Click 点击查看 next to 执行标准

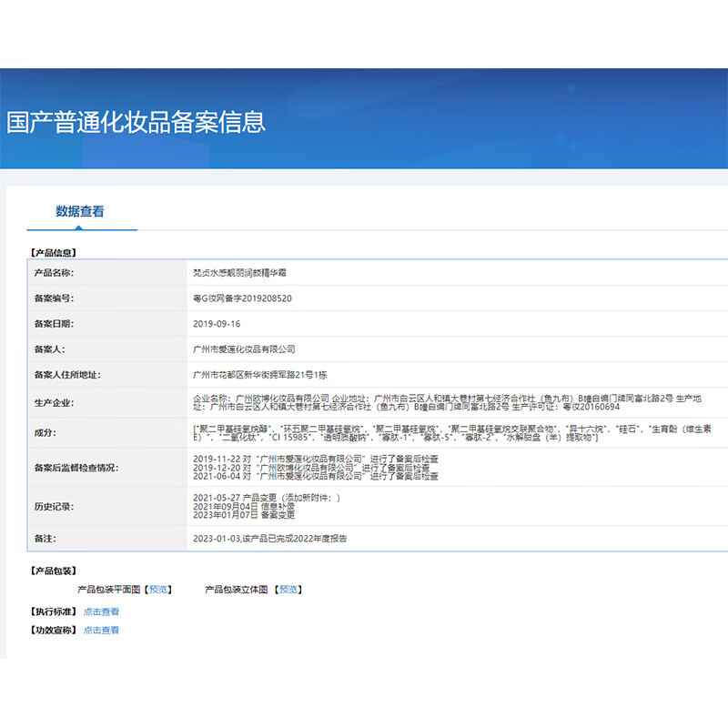pyautogui.click(x=104, y=612)
